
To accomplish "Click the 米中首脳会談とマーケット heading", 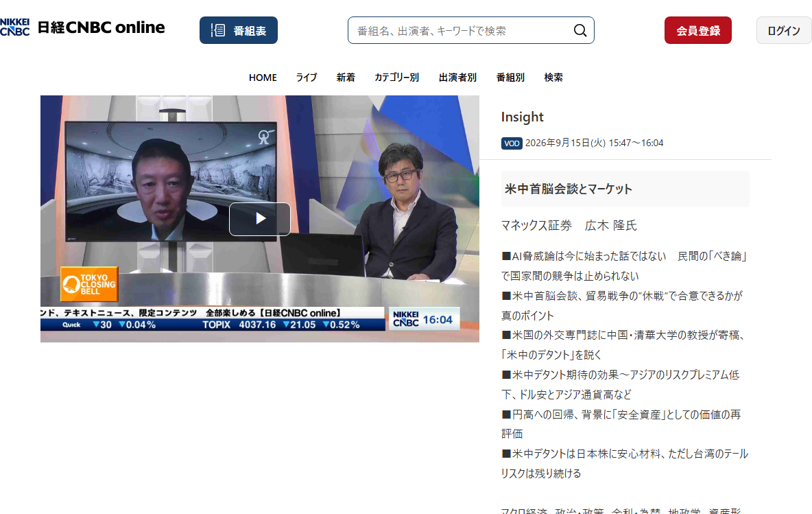I will pyautogui.click(x=568, y=189).
